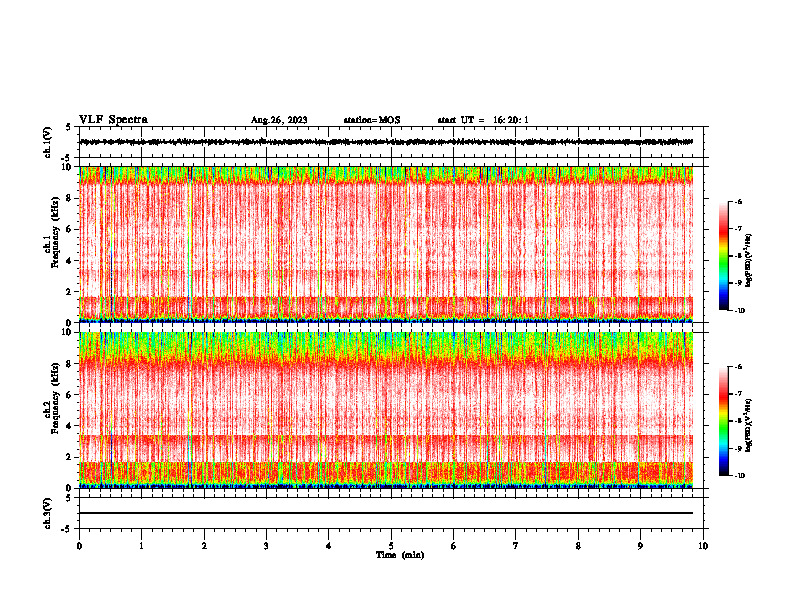This screenshot has width=792, height=612.
Task: Click the "station=MOS" header label
Action: pos(372,120)
